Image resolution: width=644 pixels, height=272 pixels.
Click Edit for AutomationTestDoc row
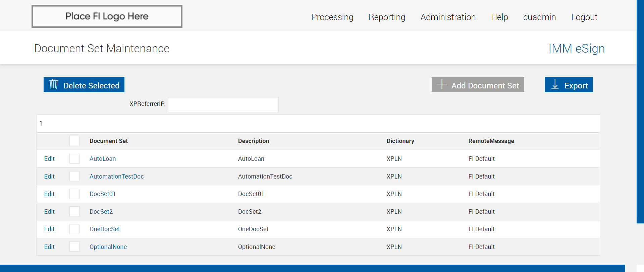(x=49, y=177)
